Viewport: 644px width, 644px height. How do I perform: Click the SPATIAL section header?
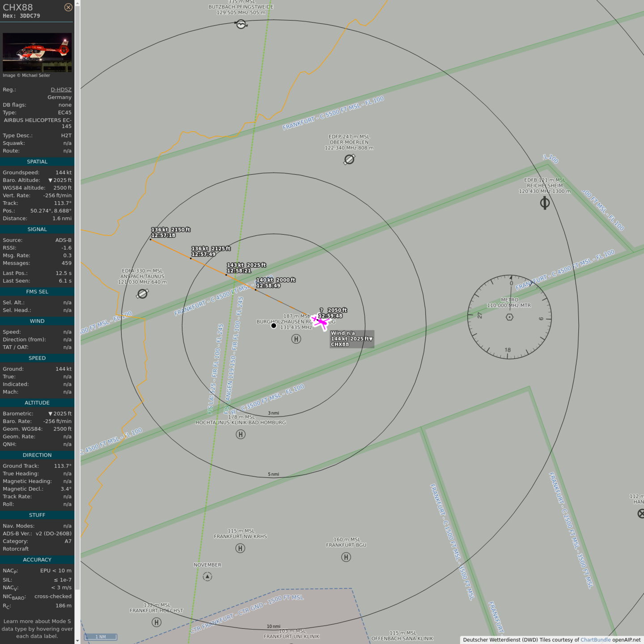pyautogui.click(x=37, y=162)
